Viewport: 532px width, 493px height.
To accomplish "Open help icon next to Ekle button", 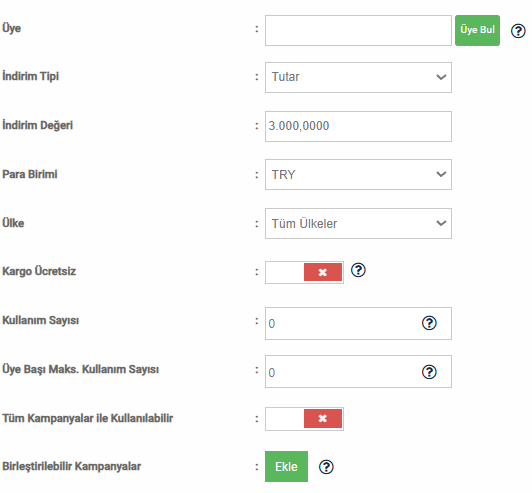I will pyautogui.click(x=326, y=467).
